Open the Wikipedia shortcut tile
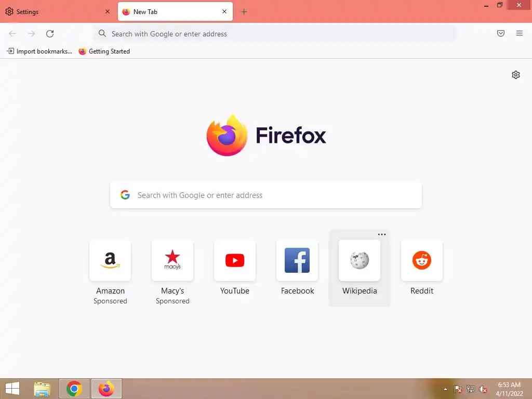The height and width of the screenshot is (399, 532). coord(360,261)
